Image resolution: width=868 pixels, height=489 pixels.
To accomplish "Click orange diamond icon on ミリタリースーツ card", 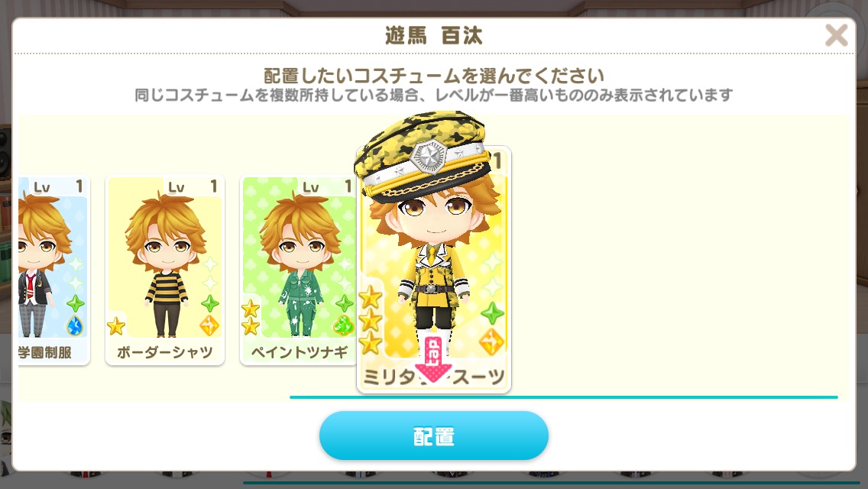I will pos(491,342).
